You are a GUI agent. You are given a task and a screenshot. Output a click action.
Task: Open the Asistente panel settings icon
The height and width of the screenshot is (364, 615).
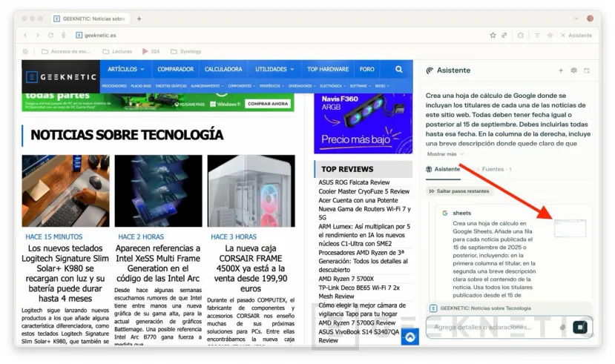pos(573,70)
